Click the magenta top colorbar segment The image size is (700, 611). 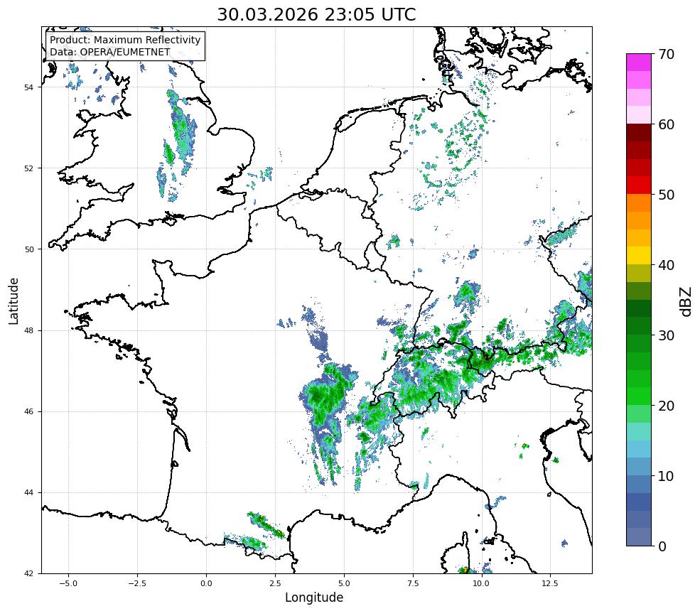tap(639, 63)
